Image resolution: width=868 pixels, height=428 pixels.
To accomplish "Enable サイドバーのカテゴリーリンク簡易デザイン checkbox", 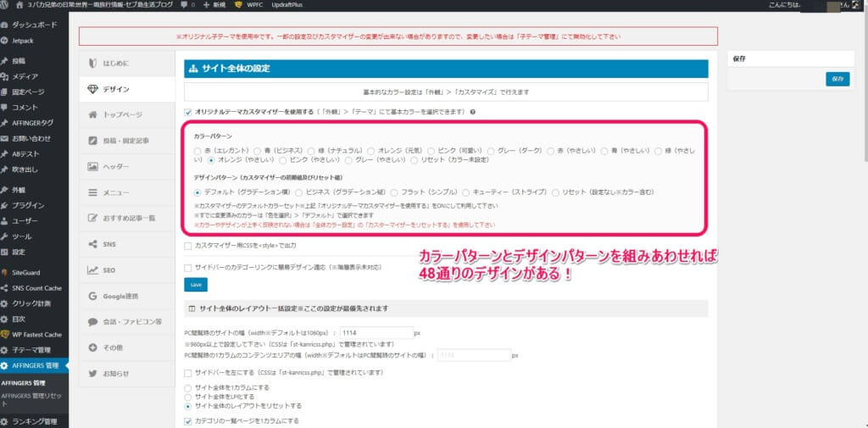I will click(x=188, y=268).
